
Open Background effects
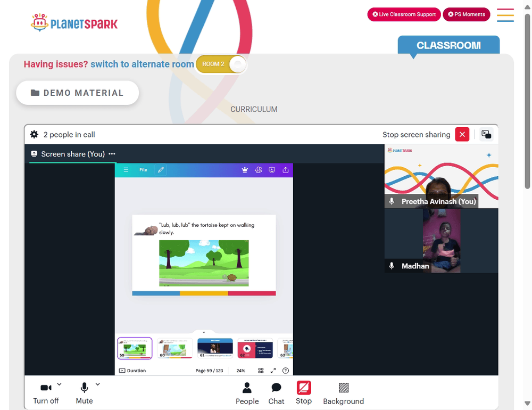pos(343,393)
